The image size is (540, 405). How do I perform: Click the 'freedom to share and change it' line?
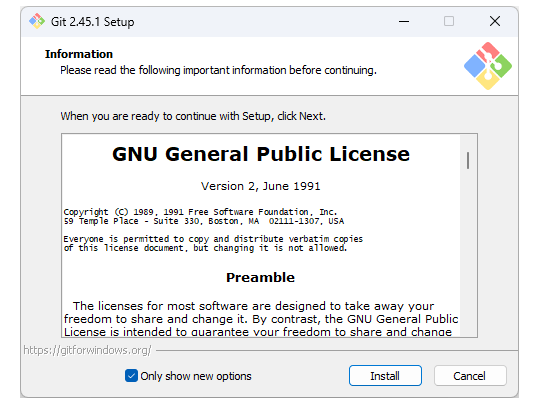pos(261,319)
